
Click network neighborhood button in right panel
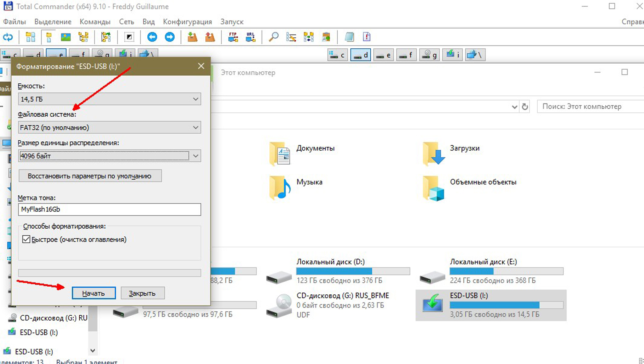(475, 55)
